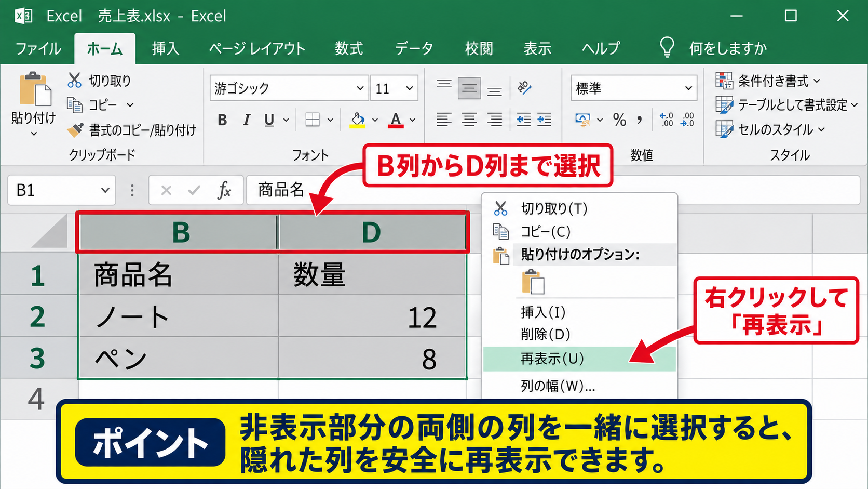The image size is (868, 489).
Task: Select Format Painter (書式のコピー/貼り付け)
Action: click(x=132, y=130)
